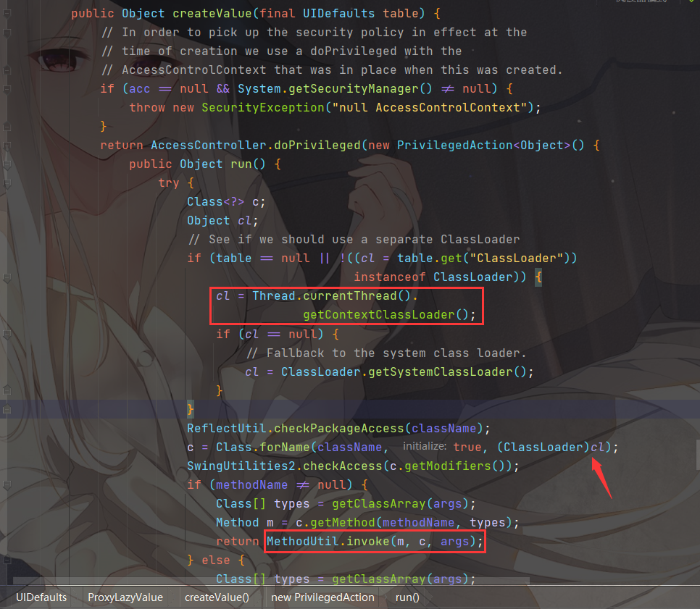Screen dimensions: 700x609
Task: Click the checkPackageAccess method name
Action: 339,429
